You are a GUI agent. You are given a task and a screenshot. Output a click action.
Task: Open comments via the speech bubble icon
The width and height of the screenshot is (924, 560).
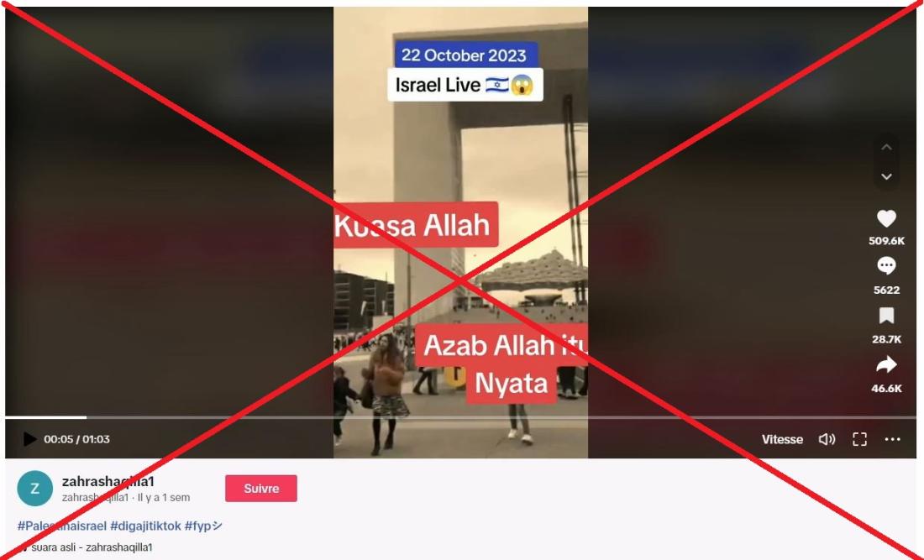point(886,266)
